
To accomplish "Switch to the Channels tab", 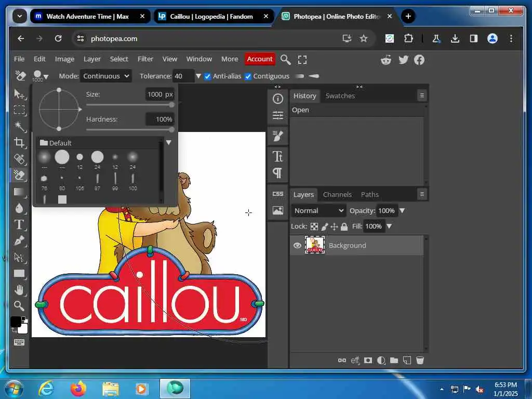I will [x=337, y=194].
